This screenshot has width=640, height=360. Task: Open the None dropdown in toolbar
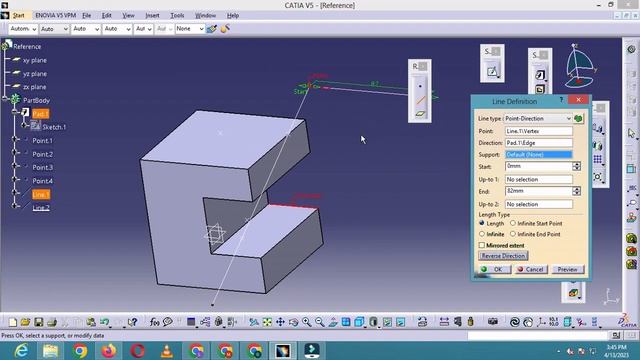point(190,29)
